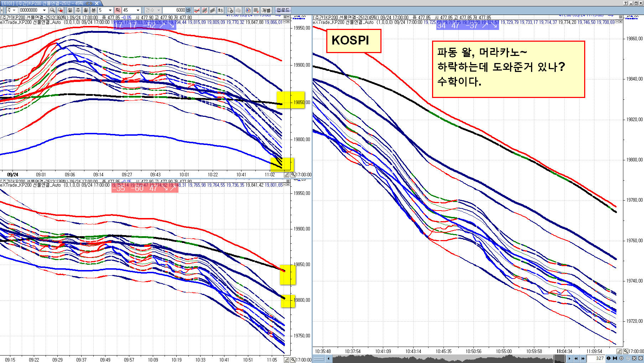This screenshot has height=363, width=644.
Task: Click the document icon next to the printer
Action: [230, 10]
